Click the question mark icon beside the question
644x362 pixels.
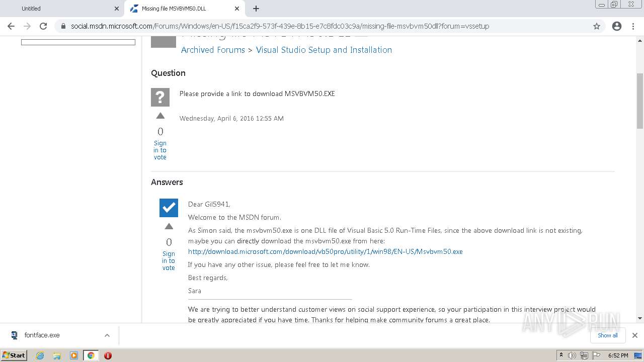pos(160,97)
